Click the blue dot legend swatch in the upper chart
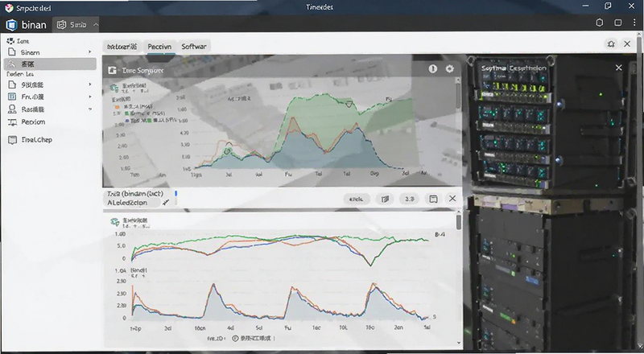This screenshot has height=354, width=644. tap(127, 121)
